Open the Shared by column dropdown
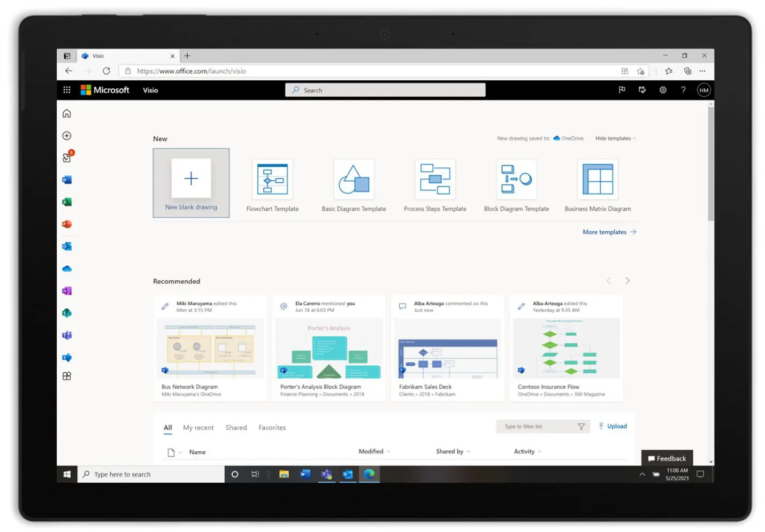765x532 pixels. pos(469,452)
